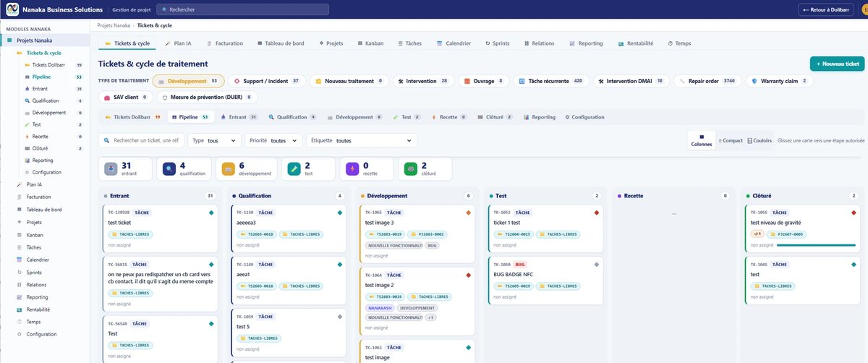Switch to Colonnes view
Image resolution: width=868 pixels, height=363 pixels.
pyautogui.click(x=702, y=140)
